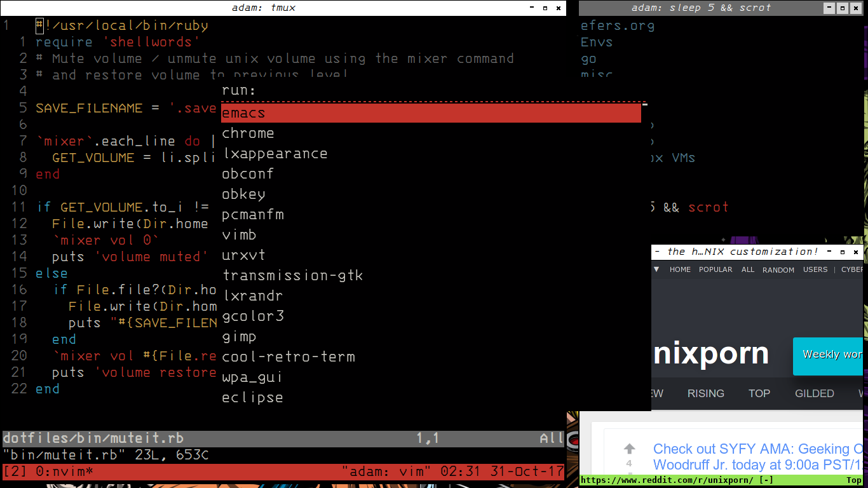Click the require 'shellwords' line
Viewport: 868px width, 488px height.
point(118,42)
